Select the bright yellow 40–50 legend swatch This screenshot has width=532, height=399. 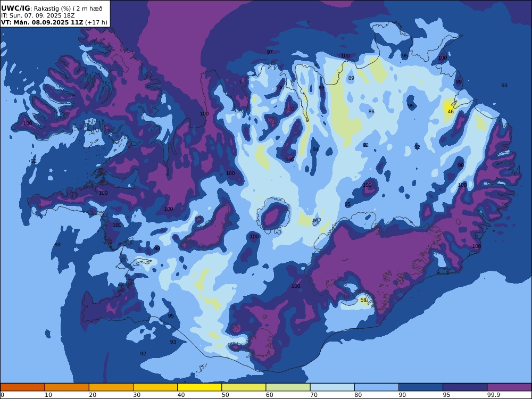coord(199,387)
